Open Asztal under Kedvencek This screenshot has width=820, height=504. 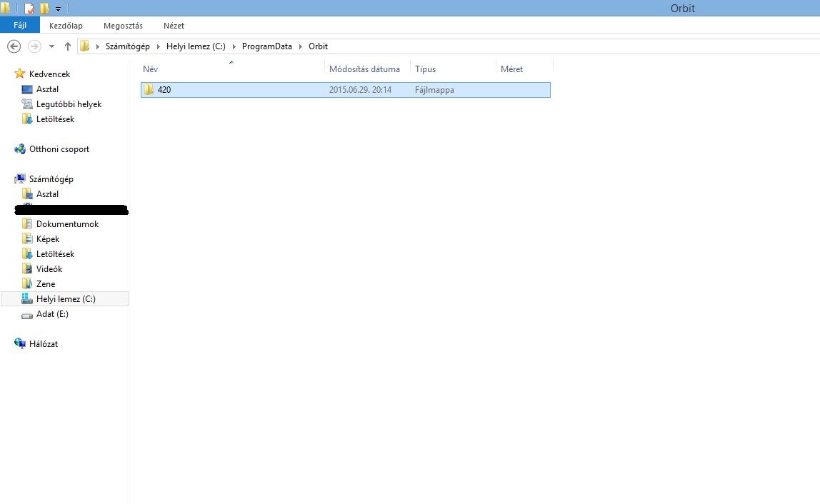point(47,89)
